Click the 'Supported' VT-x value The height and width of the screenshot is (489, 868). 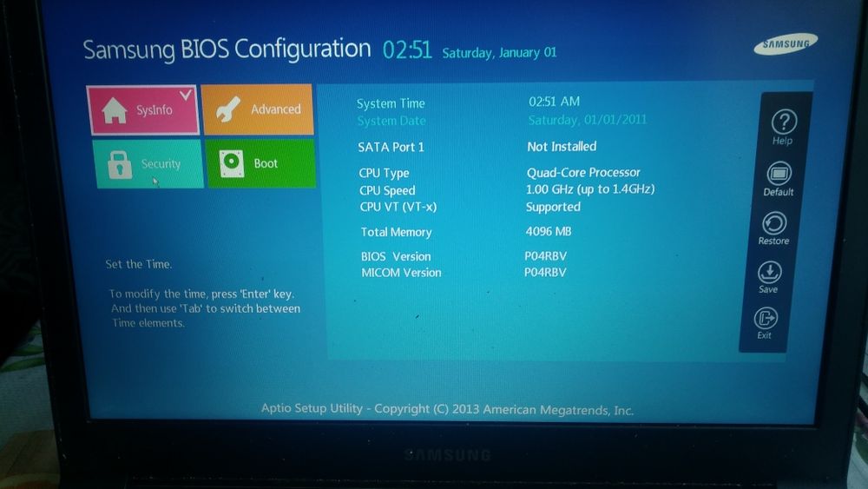tap(553, 207)
